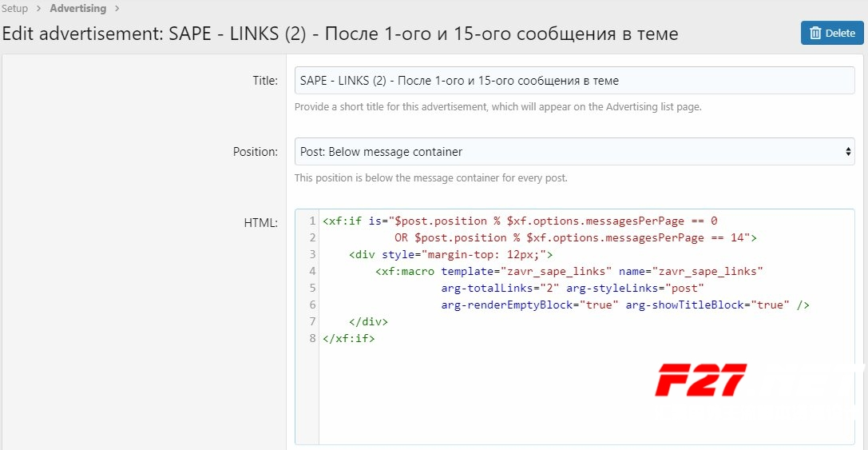This screenshot has height=450, width=868.
Task: Click the 'This position is below' hint text
Action: point(430,178)
